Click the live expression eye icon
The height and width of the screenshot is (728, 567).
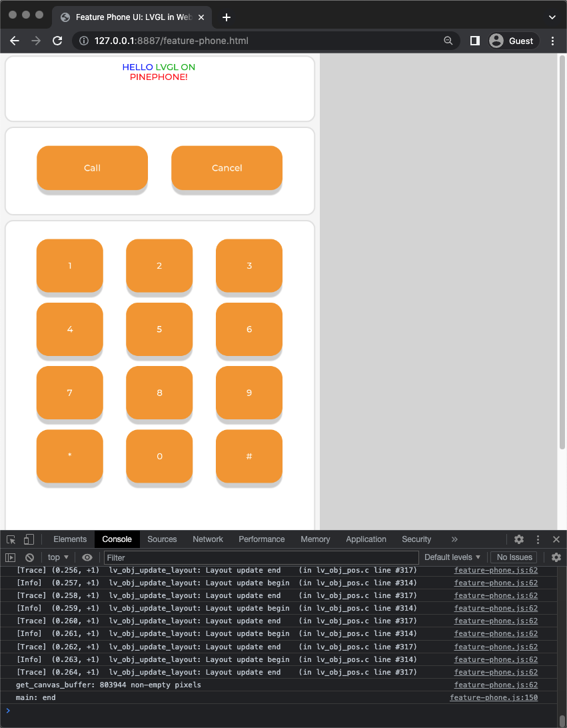tap(87, 557)
